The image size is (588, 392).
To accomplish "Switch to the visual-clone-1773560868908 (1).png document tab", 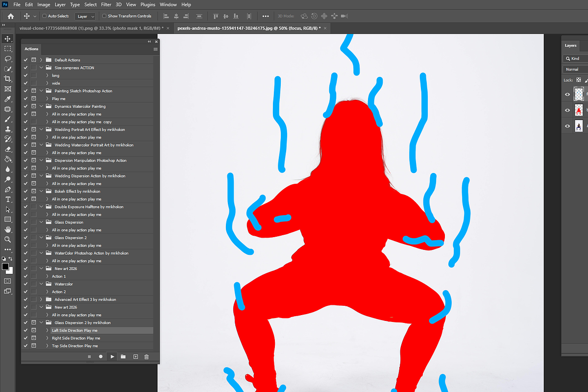I will pos(94,28).
